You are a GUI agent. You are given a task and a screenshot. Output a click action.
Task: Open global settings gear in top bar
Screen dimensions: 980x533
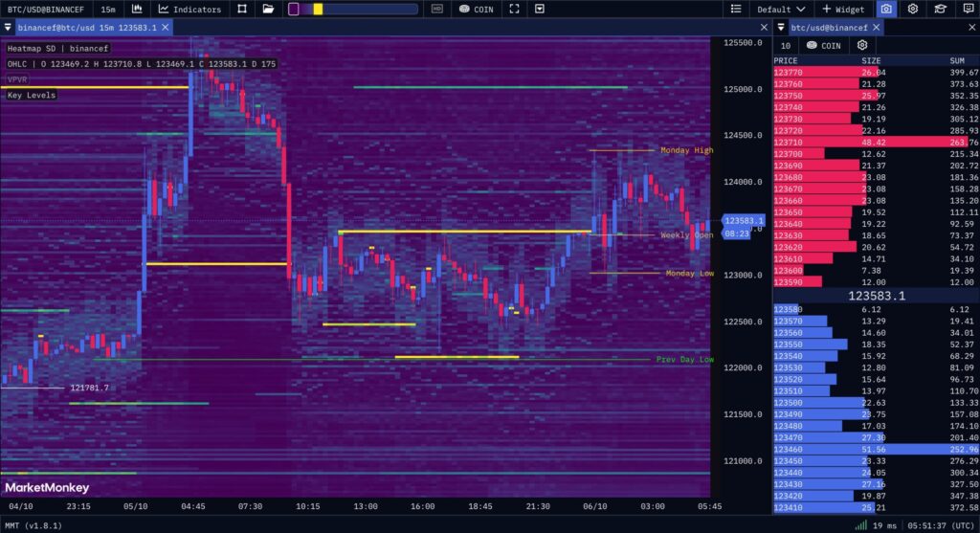point(913,9)
